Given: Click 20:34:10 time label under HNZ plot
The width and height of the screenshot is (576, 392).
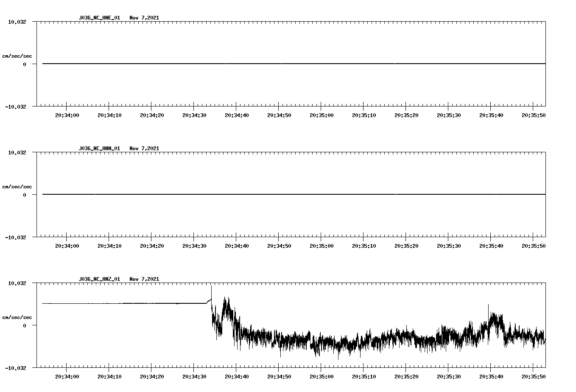Looking at the screenshot, I should click(109, 377).
